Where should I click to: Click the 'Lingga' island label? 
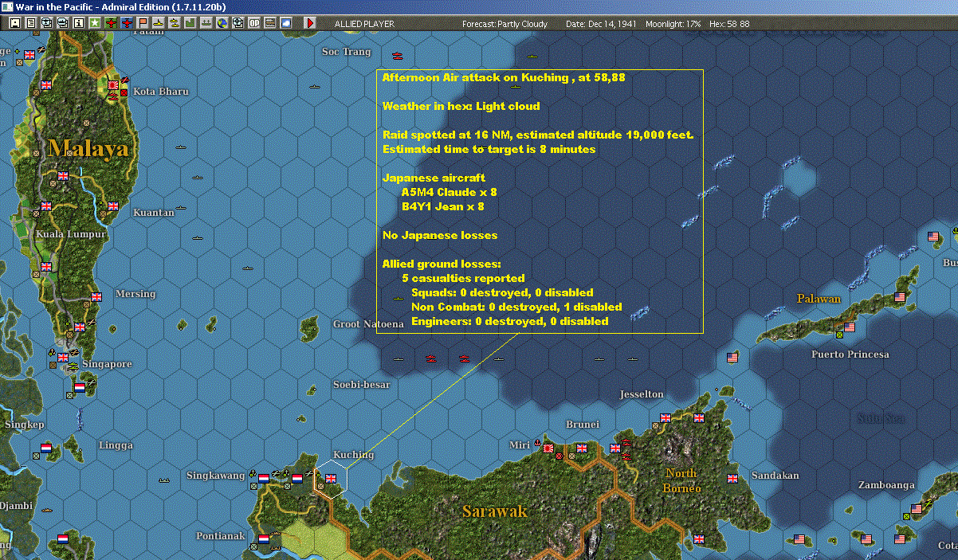(116, 445)
